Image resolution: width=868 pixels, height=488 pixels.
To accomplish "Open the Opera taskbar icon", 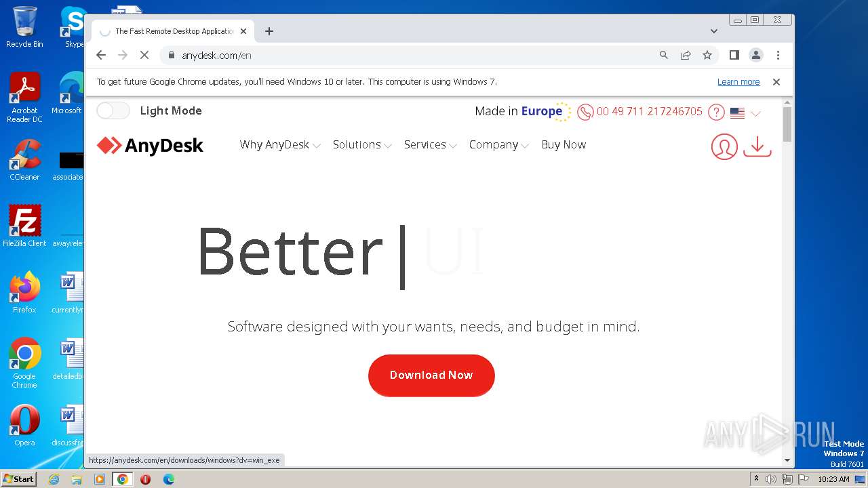I will [145, 479].
